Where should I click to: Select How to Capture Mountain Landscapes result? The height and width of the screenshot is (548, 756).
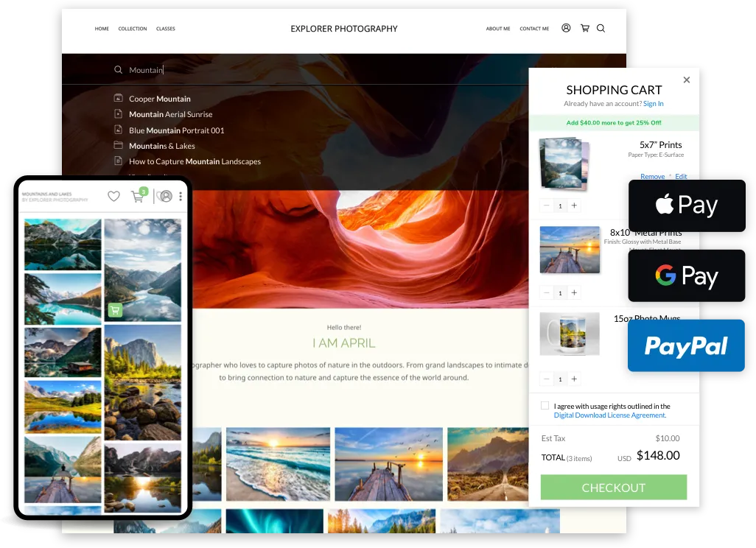[x=195, y=161]
